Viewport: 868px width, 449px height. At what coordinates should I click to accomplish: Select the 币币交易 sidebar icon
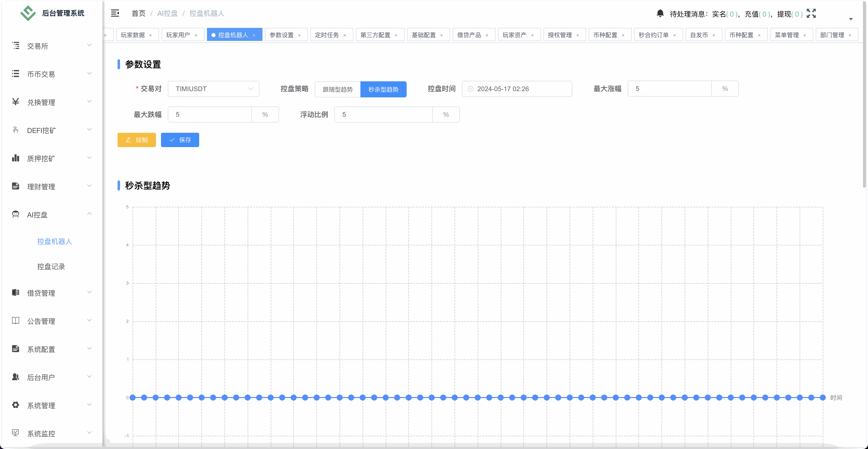click(16, 74)
